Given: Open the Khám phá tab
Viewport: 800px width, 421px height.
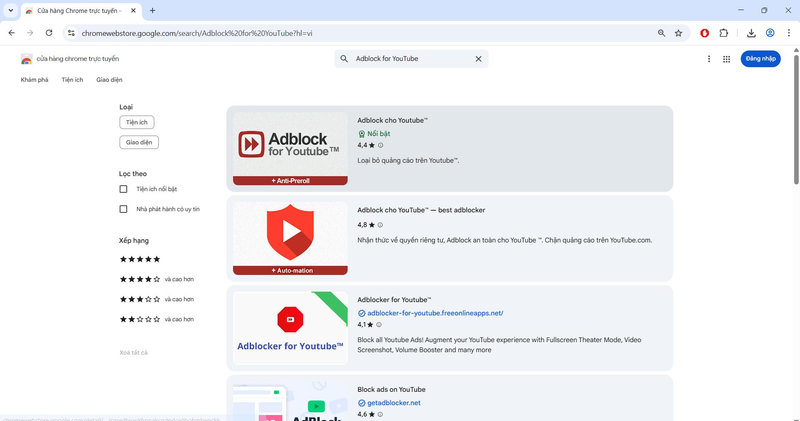Looking at the screenshot, I should (34, 80).
